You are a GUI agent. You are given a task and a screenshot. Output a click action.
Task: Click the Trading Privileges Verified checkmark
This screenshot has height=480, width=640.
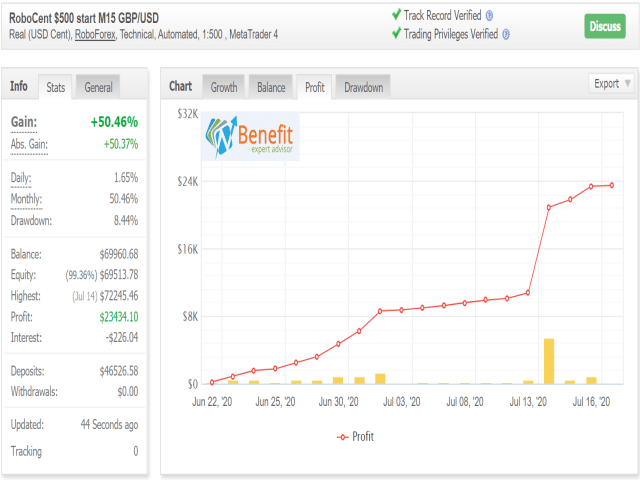click(396, 33)
